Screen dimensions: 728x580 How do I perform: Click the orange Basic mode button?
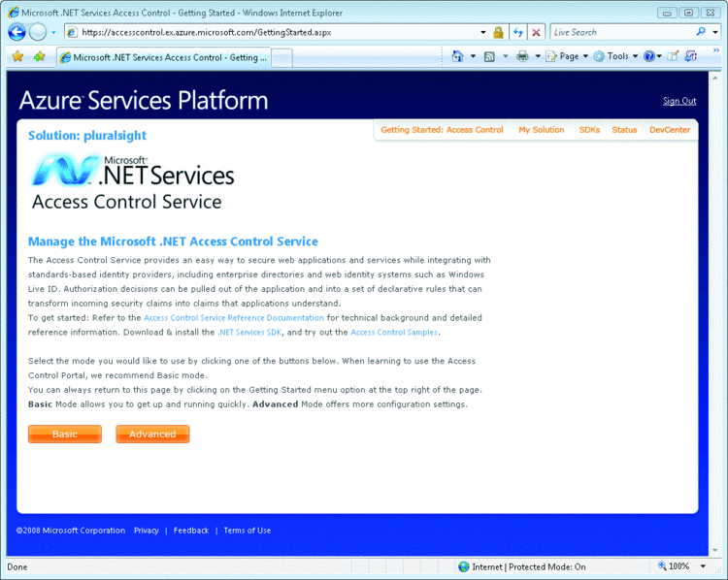point(64,434)
